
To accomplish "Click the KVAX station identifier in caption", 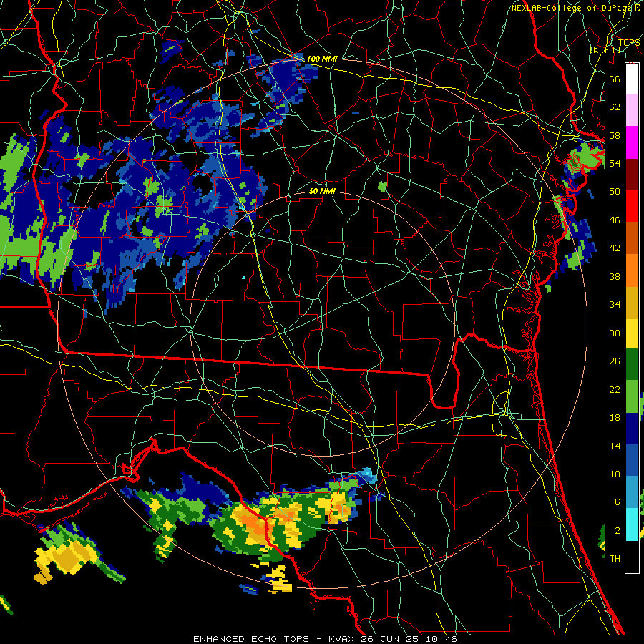I will [343, 639].
